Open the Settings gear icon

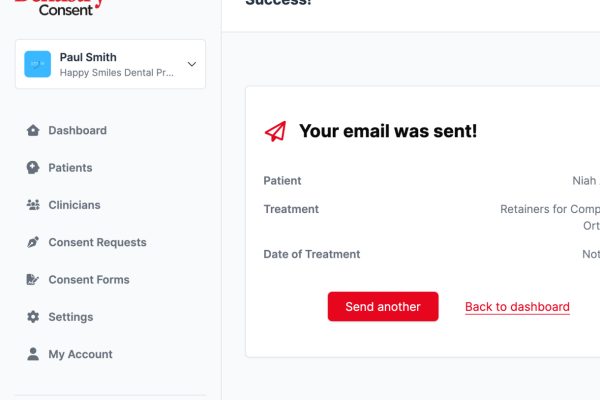pos(33,317)
